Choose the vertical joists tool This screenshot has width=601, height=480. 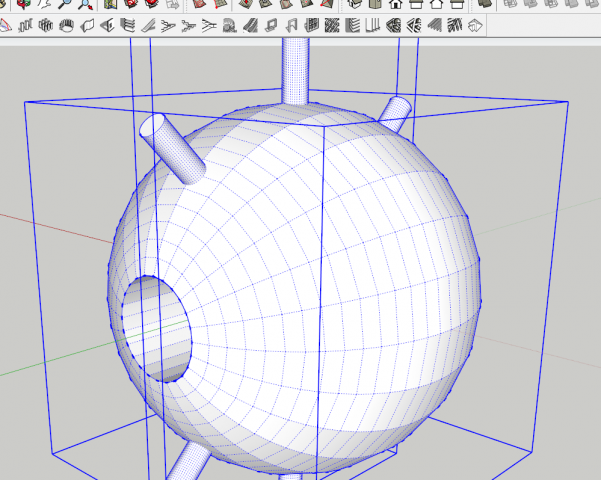point(373,26)
